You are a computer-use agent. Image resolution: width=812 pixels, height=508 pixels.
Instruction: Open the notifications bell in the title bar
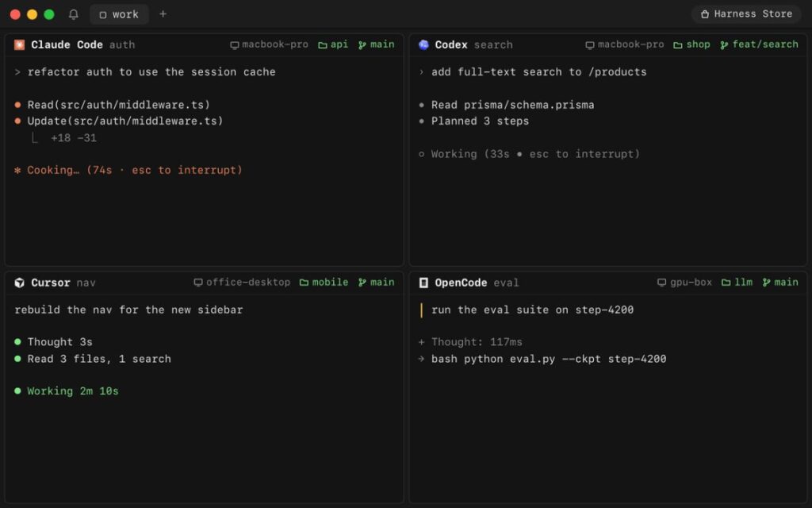pyautogui.click(x=74, y=14)
